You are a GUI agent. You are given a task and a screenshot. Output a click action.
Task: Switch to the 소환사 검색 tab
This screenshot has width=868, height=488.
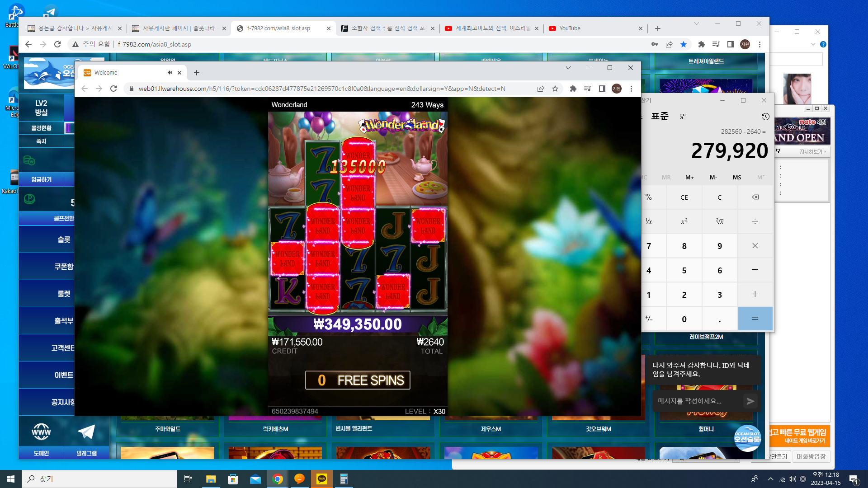coord(387,28)
